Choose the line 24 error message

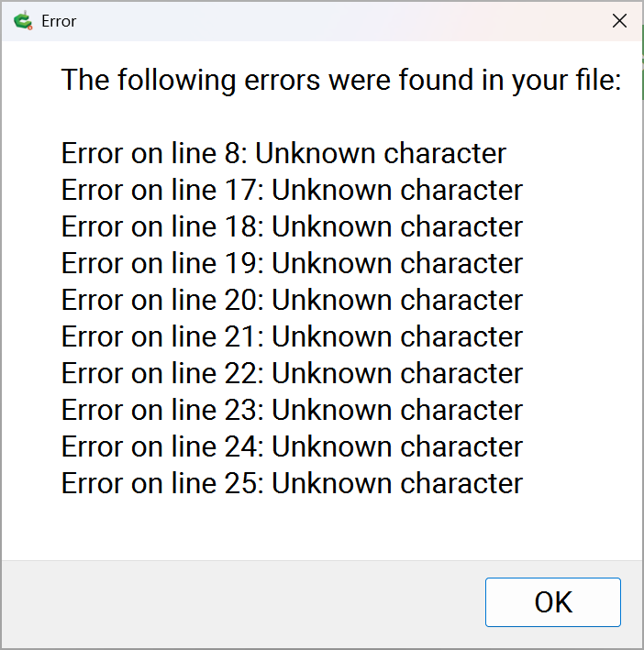click(x=292, y=446)
